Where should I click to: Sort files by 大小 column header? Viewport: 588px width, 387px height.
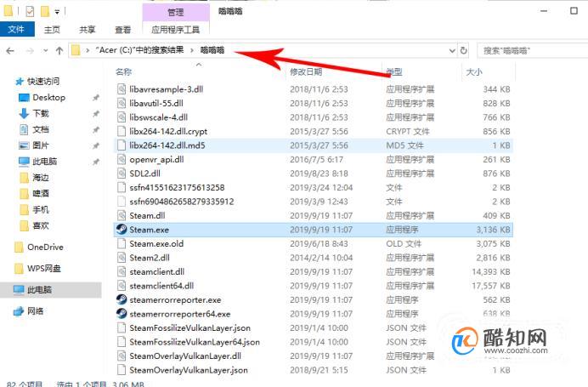click(474, 72)
